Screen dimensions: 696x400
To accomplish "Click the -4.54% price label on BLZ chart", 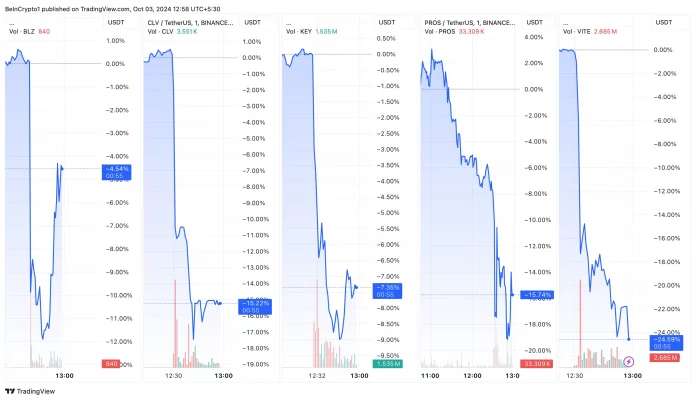I will [116, 171].
